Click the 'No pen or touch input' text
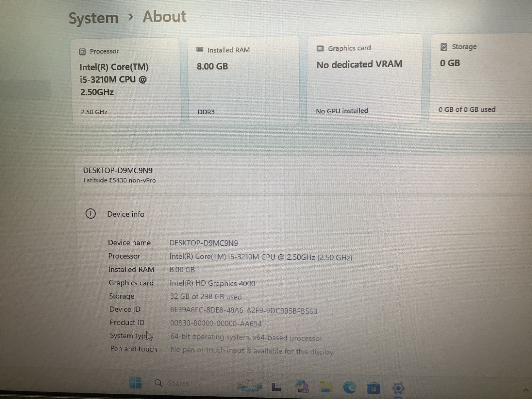Viewport: 532px width, 399px height. (x=252, y=351)
